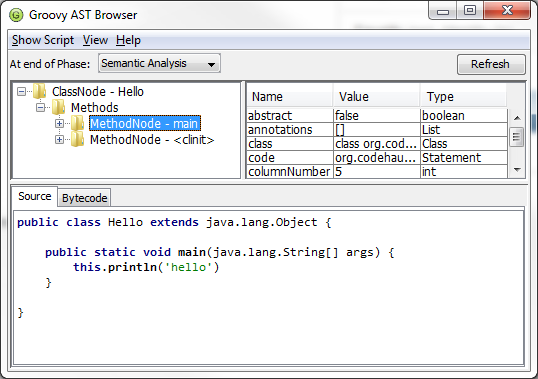538x379 pixels.
Task: Select the 'List' type cell
Action: click(x=464, y=130)
